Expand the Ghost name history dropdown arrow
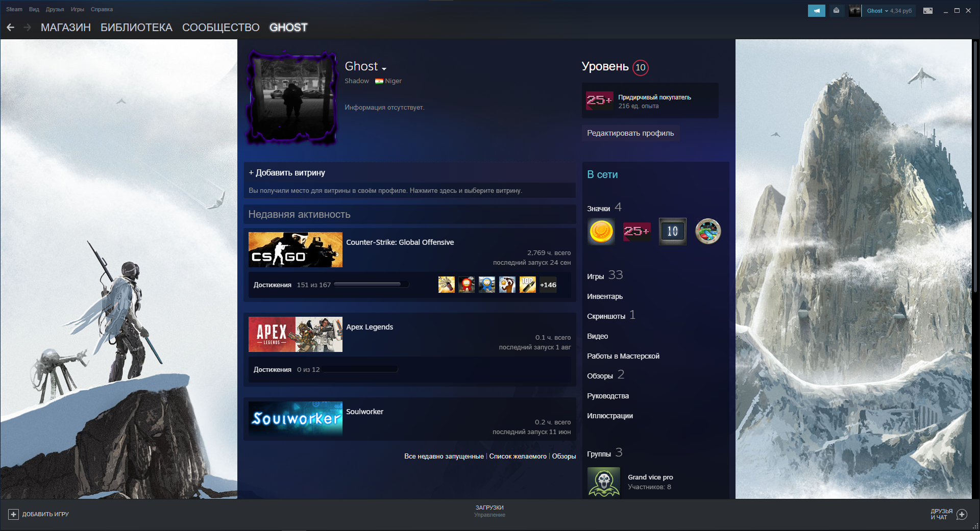The image size is (980, 531). coord(384,68)
